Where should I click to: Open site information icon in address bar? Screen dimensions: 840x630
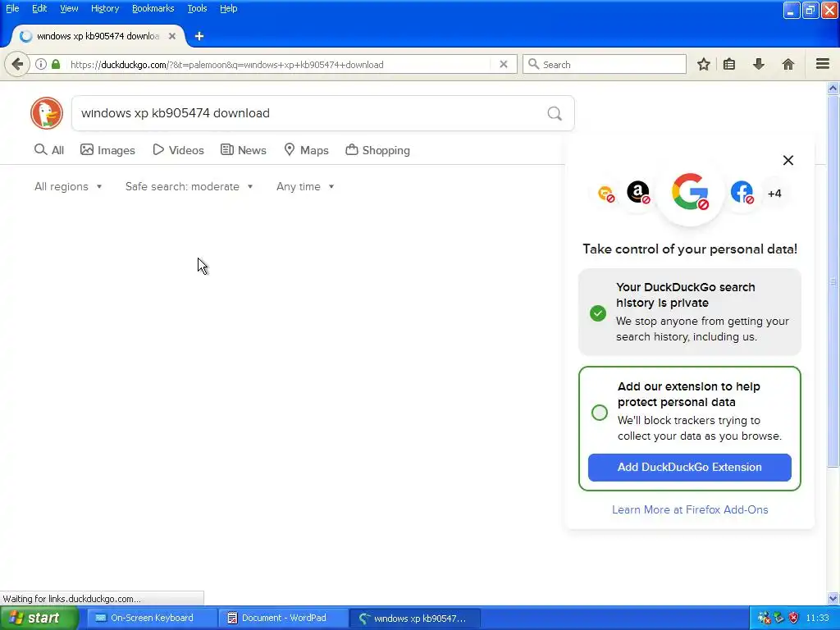coord(41,65)
